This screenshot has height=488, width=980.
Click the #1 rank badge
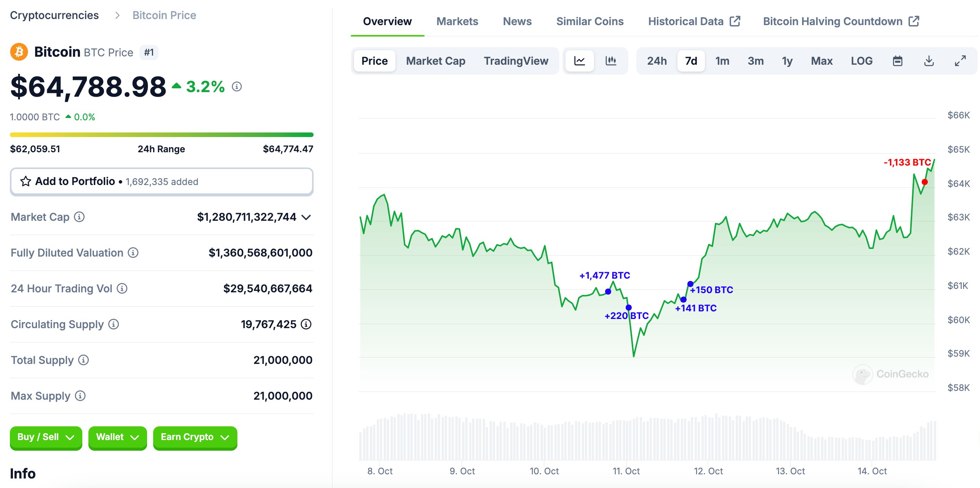pyautogui.click(x=149, y=52)
